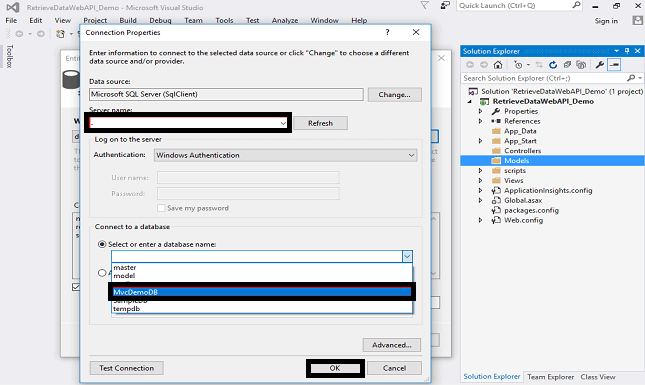The height and width of the screenshot is (385, 645).
Task: Switch to the Team Explorer tab
Action: 550,377
